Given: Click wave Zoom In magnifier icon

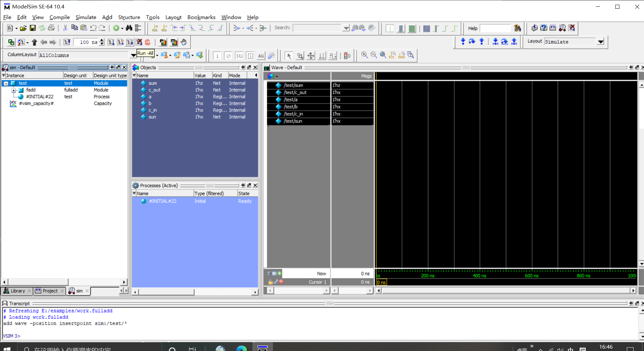Looking at the screenshot, I should pyautogui.click(x=364, y=55).
